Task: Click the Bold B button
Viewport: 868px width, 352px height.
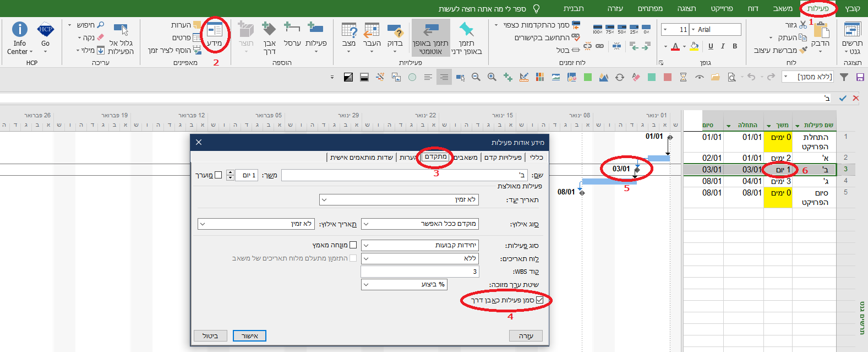Action: [x=735, y=46]
